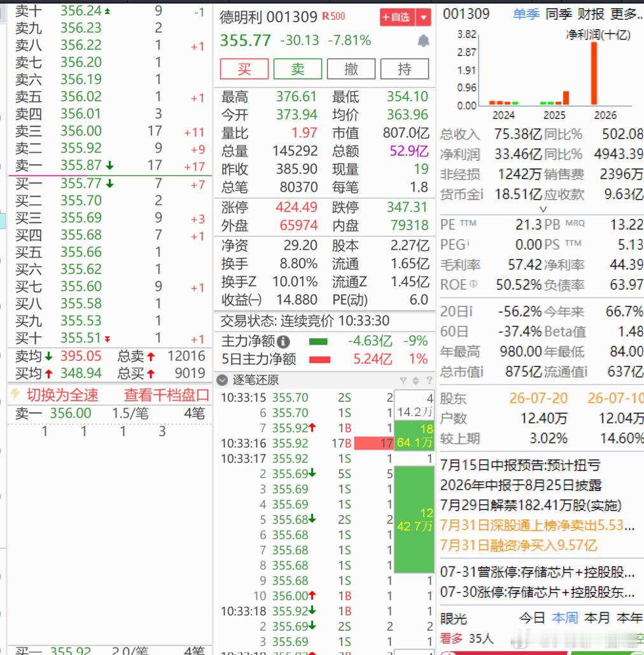The width and height of the screenshot is (644, 655).
Task: Open news 7月29日解禁182.41万股(实施)
Action: [x=531, y=505]
